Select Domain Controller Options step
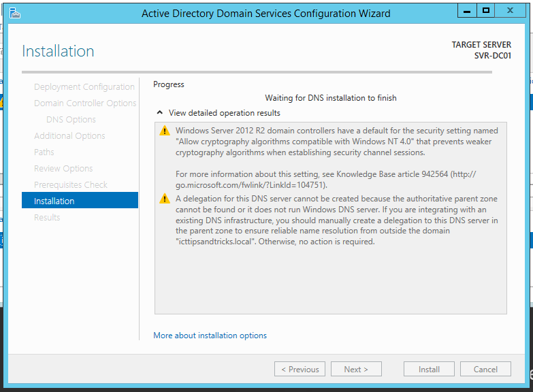The width and height of the screenshot is (533, 392). click(85, 103)
